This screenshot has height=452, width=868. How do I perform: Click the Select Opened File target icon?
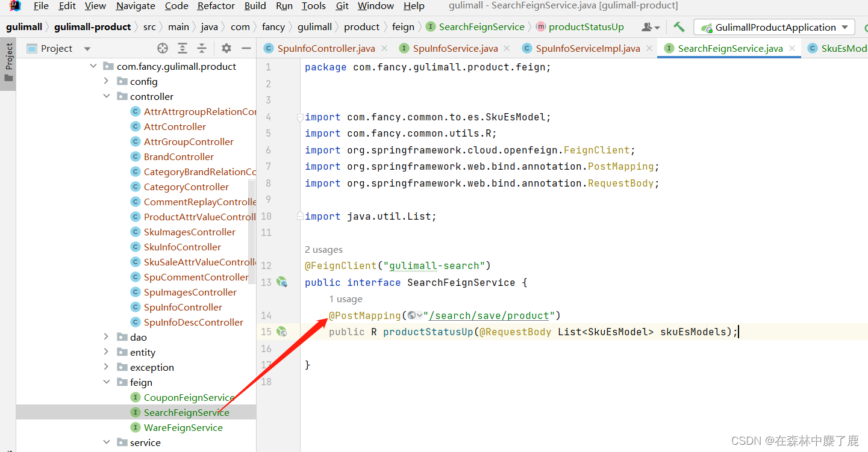[163, 48]
